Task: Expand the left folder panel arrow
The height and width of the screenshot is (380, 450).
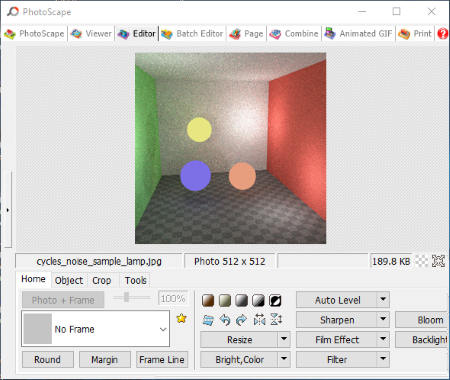Action: click(7, 210)
